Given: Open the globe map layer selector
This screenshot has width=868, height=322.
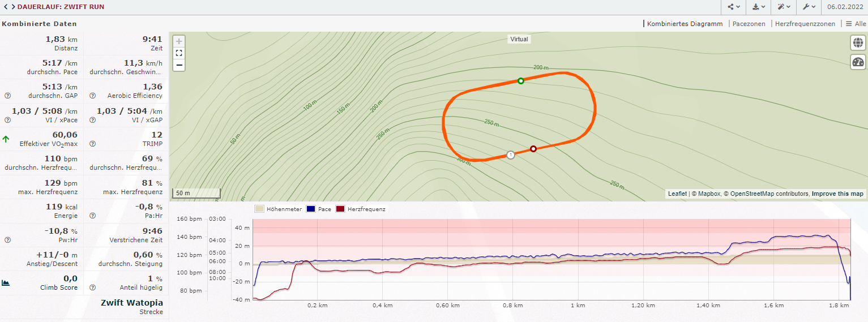Looking at the screenshot, I should tap(858, 43).
